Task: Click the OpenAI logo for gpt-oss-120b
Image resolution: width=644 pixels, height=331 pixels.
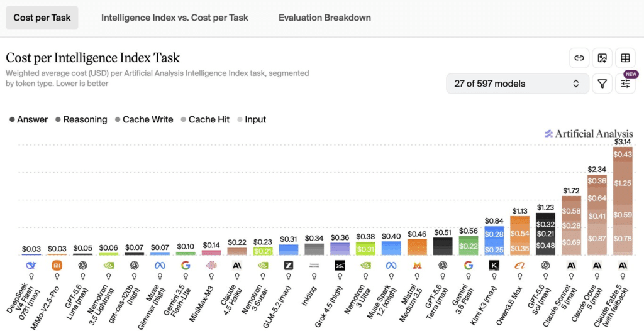Action: click(x=135, y=266)
